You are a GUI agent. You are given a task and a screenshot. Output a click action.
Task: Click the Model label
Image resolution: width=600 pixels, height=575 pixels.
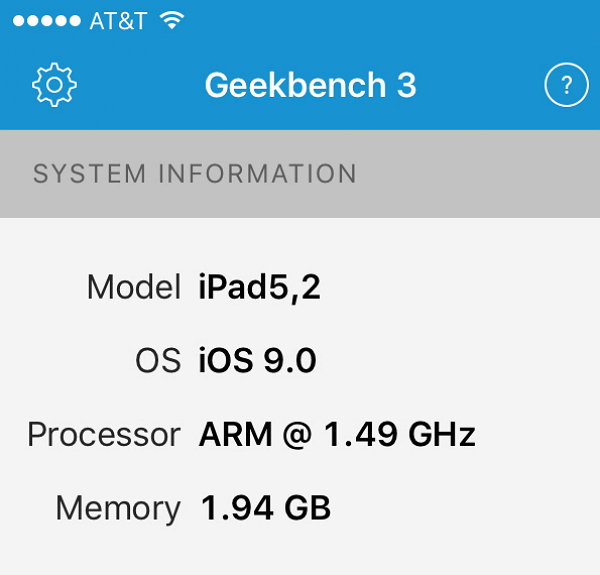[133, 288]
